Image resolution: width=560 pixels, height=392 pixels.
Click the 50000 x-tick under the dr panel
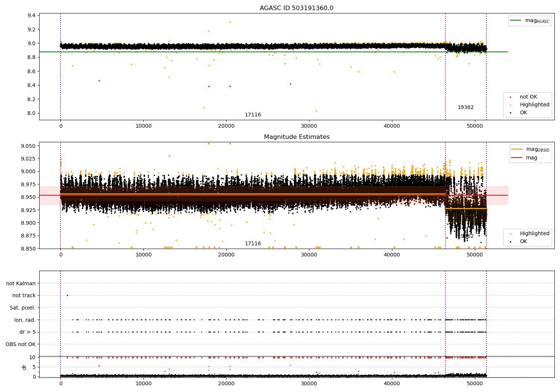[475, 384]
